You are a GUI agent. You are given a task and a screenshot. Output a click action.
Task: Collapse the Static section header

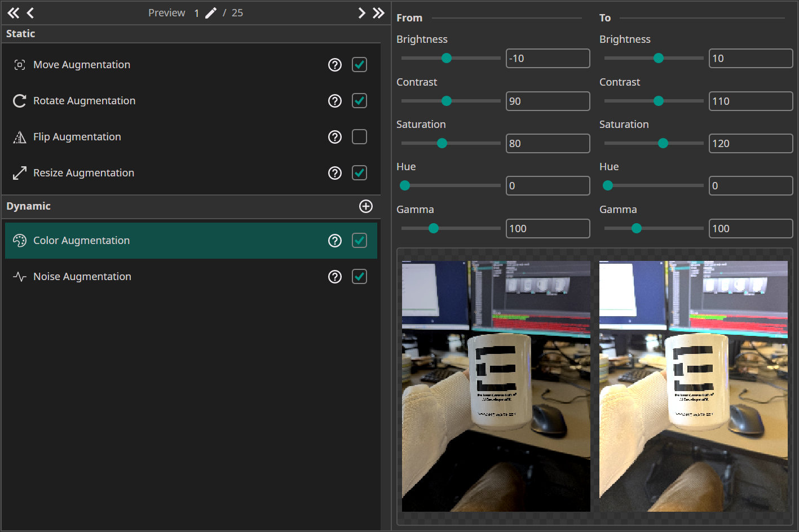point(21,34)
